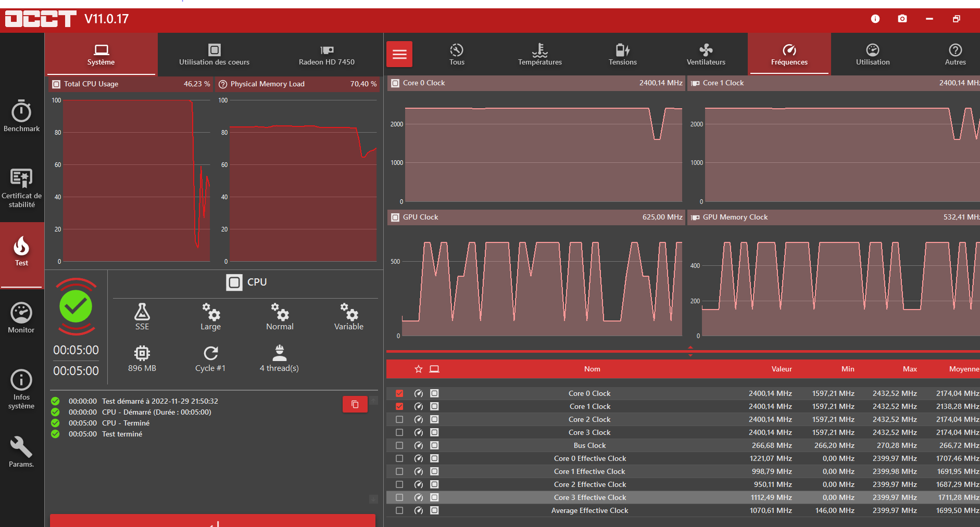The image size is (980, 527).
Task: Open the Monitor section
Action: [21, 317]
